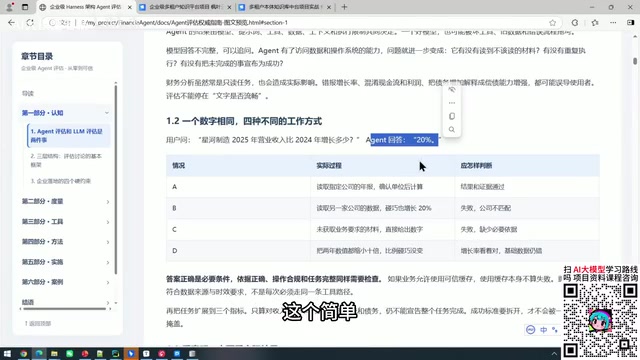
Task: Toggle the browser sidebar pane icon
Action: 631,23
